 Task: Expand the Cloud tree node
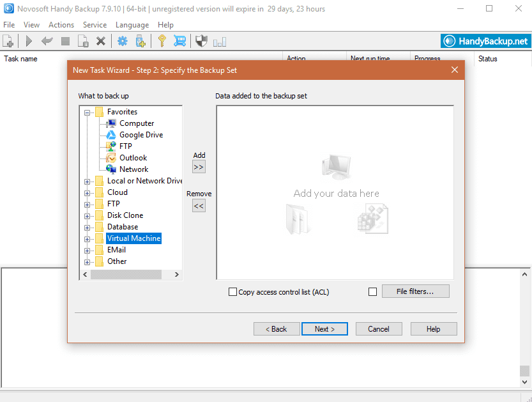tap(87, 193)
